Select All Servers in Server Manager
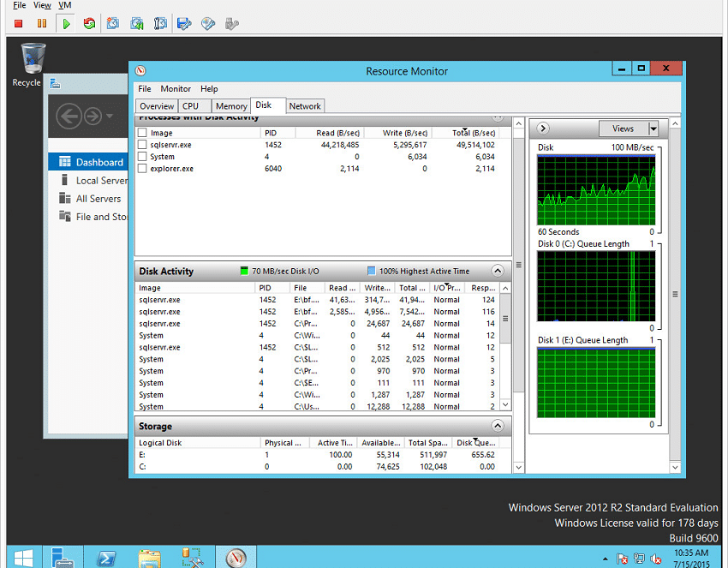 87,198
